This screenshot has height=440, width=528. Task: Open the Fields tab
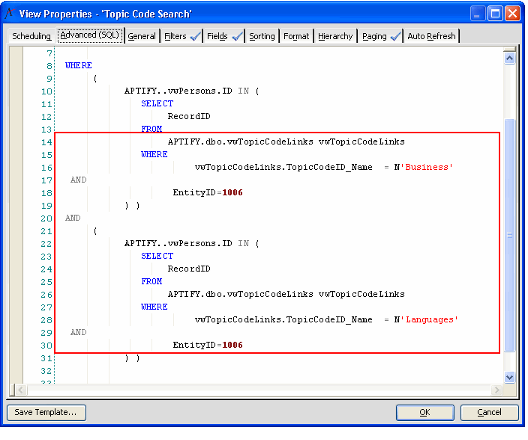(x=224, y=36)
